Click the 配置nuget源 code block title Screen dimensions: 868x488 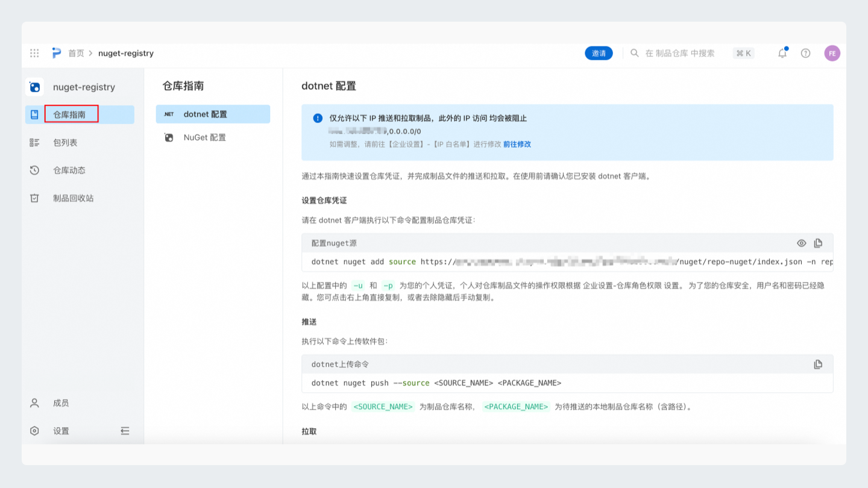coord(335,243)
